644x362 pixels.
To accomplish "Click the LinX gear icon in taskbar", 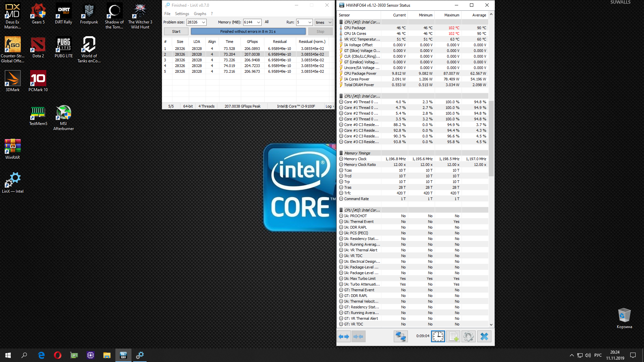I will (x=140, y=355).
